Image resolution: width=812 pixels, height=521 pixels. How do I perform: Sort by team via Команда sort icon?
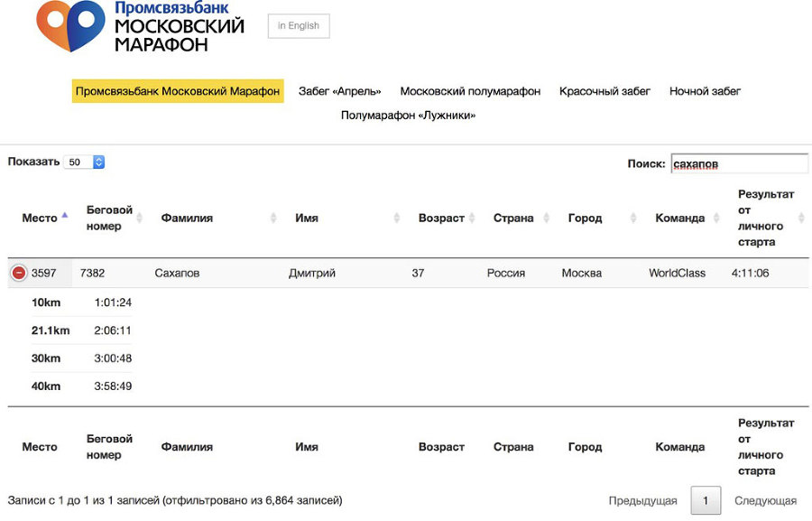click(x=715, y=217)
